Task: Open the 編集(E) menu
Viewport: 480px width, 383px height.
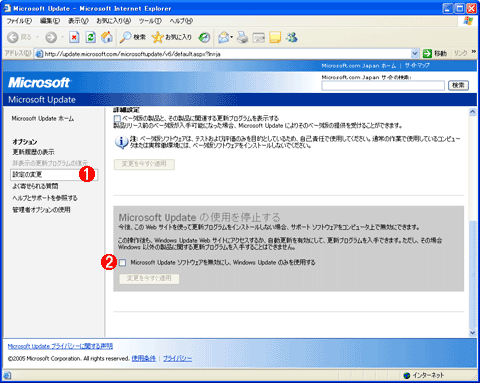Action: [x=50, y=21]
